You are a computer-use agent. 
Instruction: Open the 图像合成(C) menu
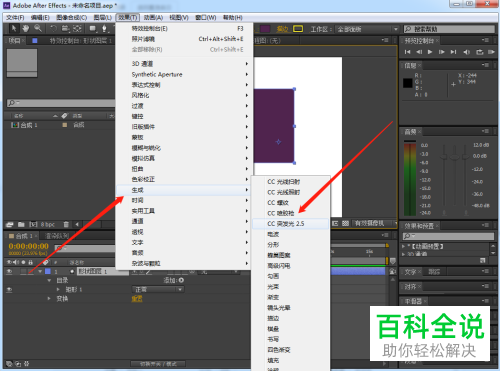point(72,18)
